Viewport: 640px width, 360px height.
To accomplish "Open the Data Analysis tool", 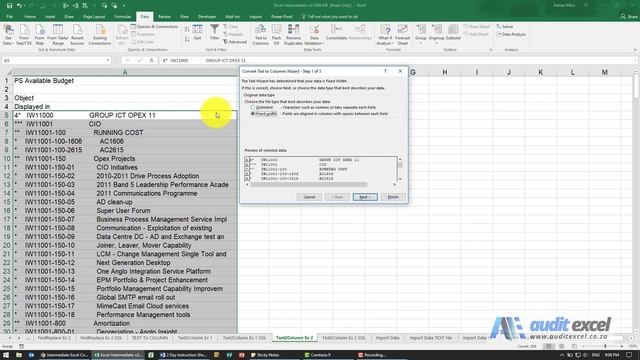I will click(x=511, y=34).
